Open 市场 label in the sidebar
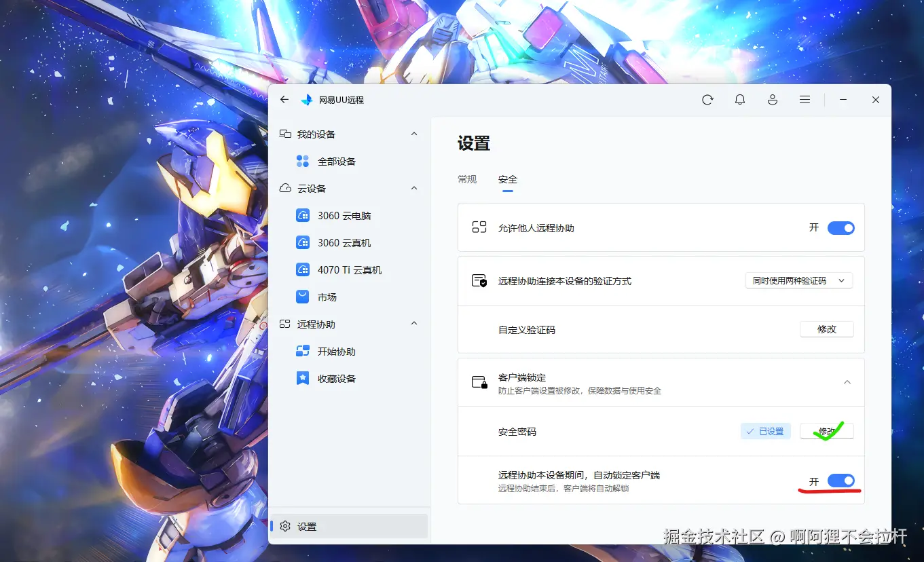924x562 pixels. click(x=327, y=297)
